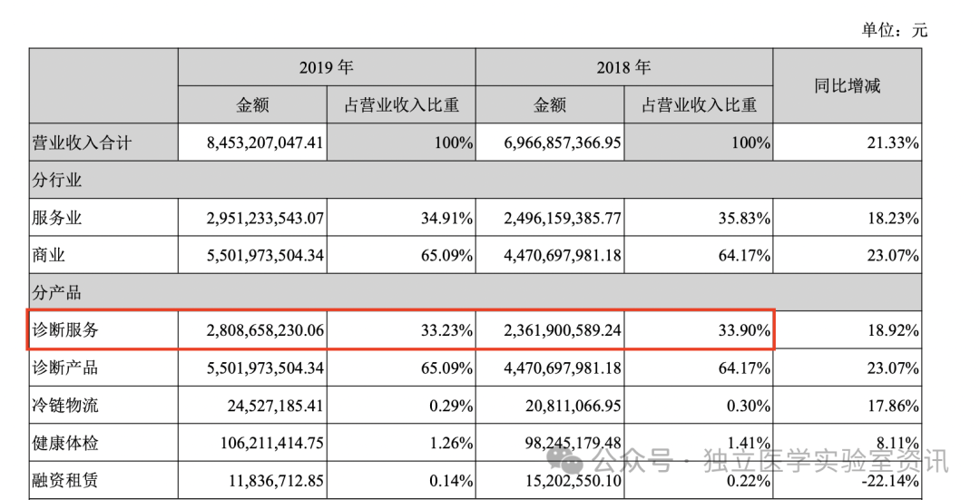
Task: Click the 2018 年 column header
Action: tap(623, 68)
